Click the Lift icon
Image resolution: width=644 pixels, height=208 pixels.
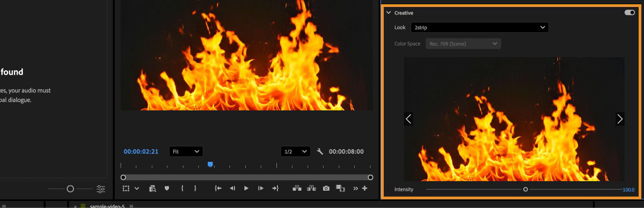[x=297, y=188]
